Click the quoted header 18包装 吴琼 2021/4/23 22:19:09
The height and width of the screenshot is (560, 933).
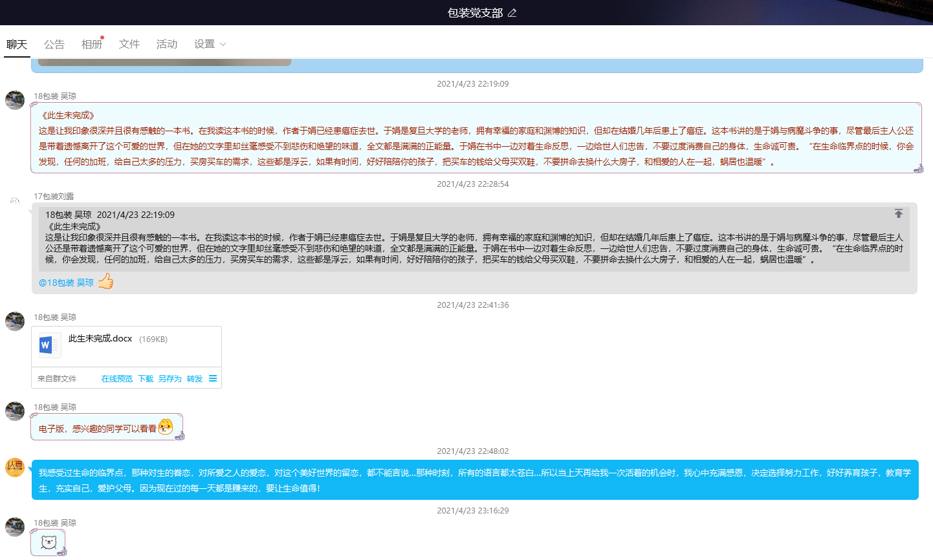point(110,215)
